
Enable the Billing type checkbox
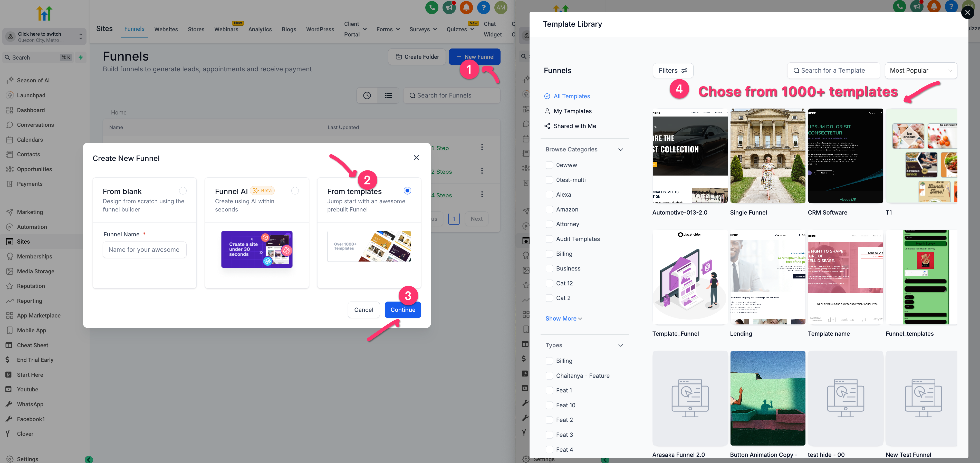(x=549, y=361)
